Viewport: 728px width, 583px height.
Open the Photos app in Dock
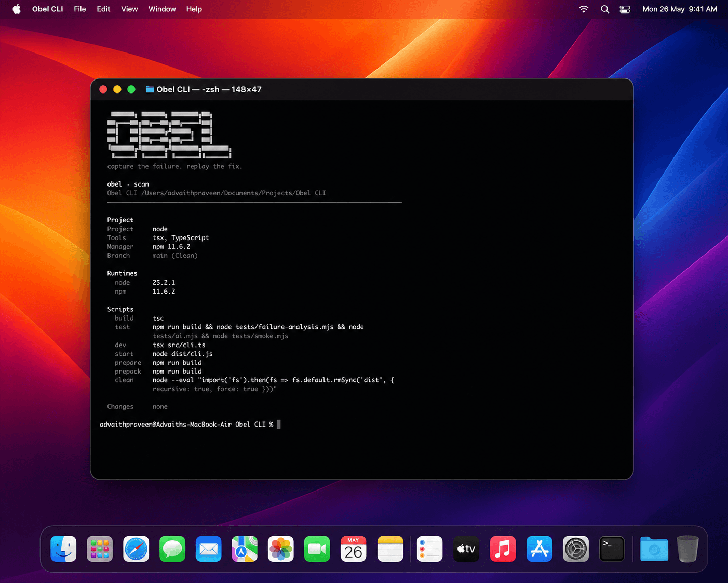coord(281,549)
